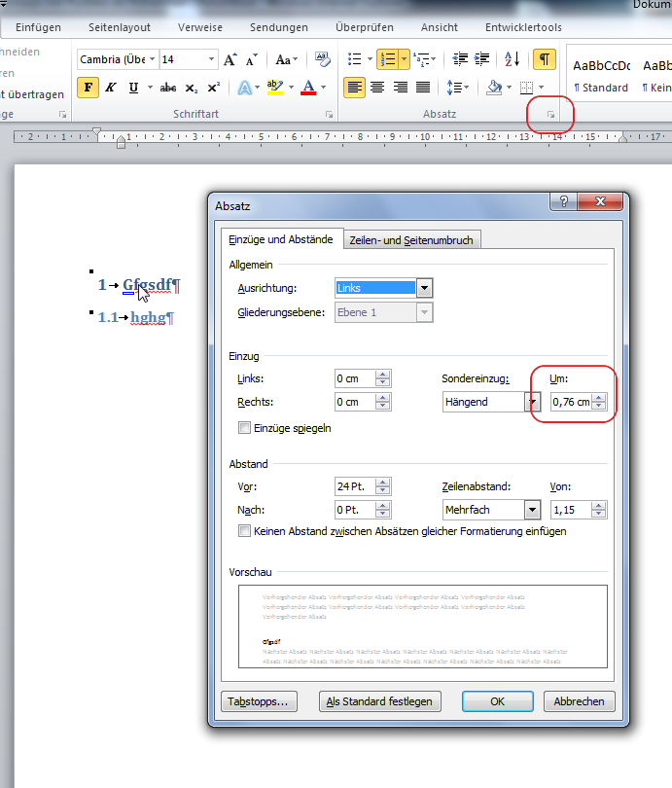Click the Tabstopps... button
Screen dimensions: 672x788
(x=259, y=701)
